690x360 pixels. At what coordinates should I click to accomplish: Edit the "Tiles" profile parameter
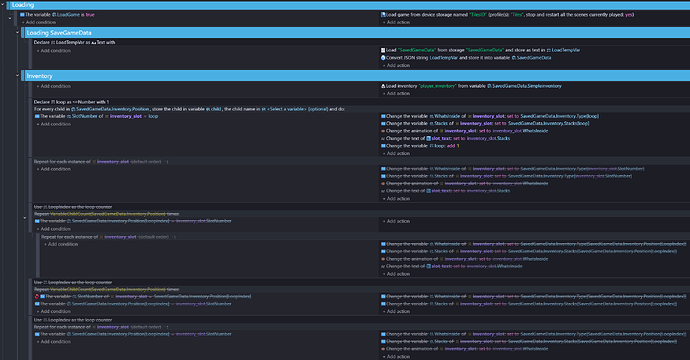[x=517, y=15]
